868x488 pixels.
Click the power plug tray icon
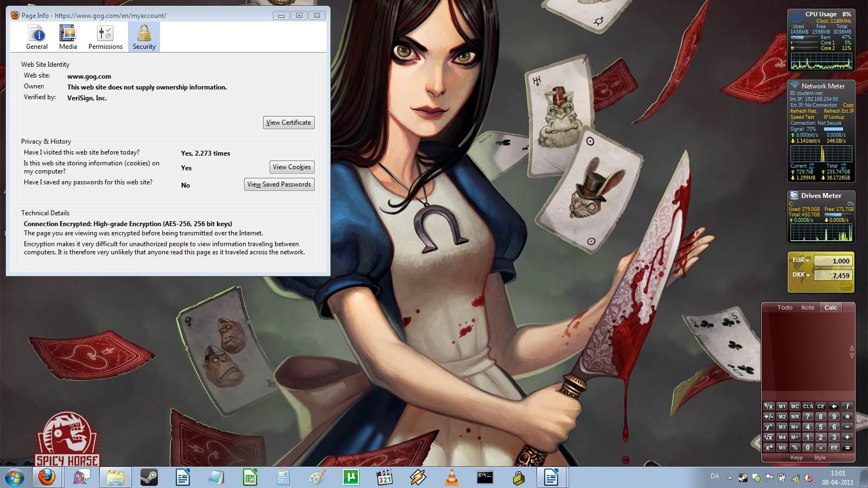tap(782, 478)
